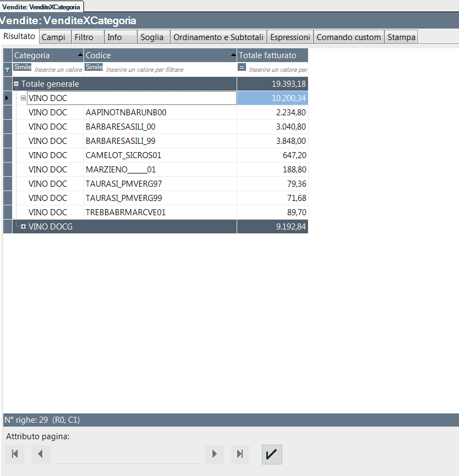Go to the first page attribute
This screenshot has width=459, height=476.
tap(15, 454)
